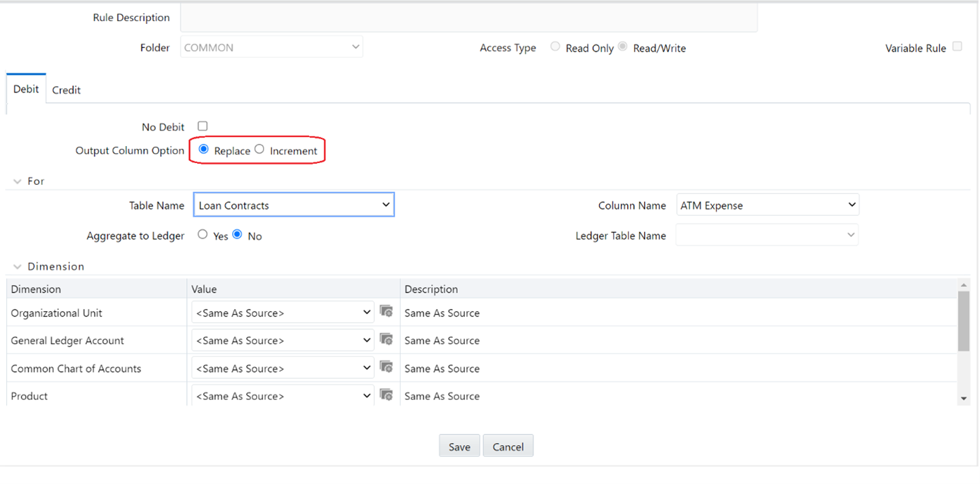980x484 pixels.
Task: Select the Increment radio button
Action: 259,150
